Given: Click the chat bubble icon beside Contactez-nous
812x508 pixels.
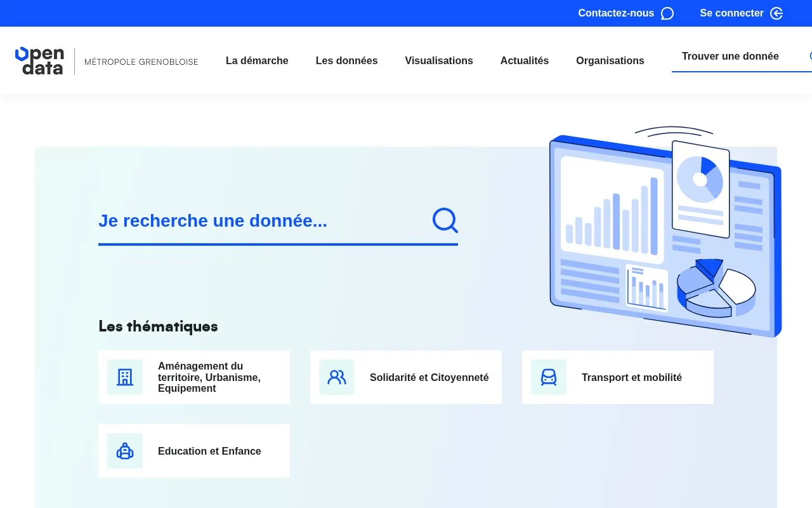Looking at the screenshot, I should (667, 13).
